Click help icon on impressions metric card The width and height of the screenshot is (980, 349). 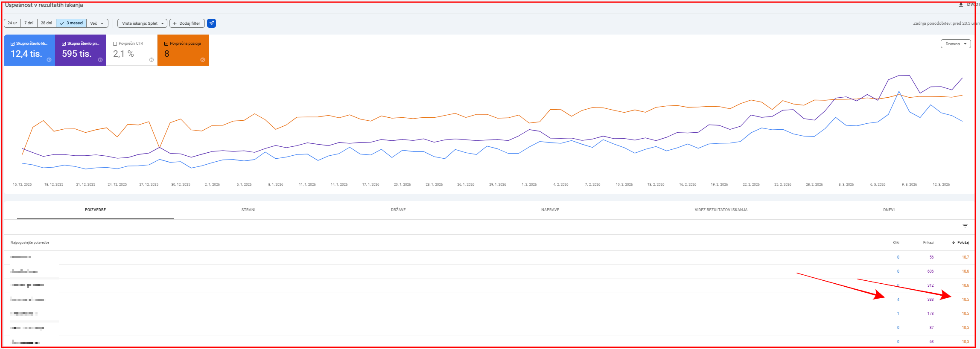(100, 60)
